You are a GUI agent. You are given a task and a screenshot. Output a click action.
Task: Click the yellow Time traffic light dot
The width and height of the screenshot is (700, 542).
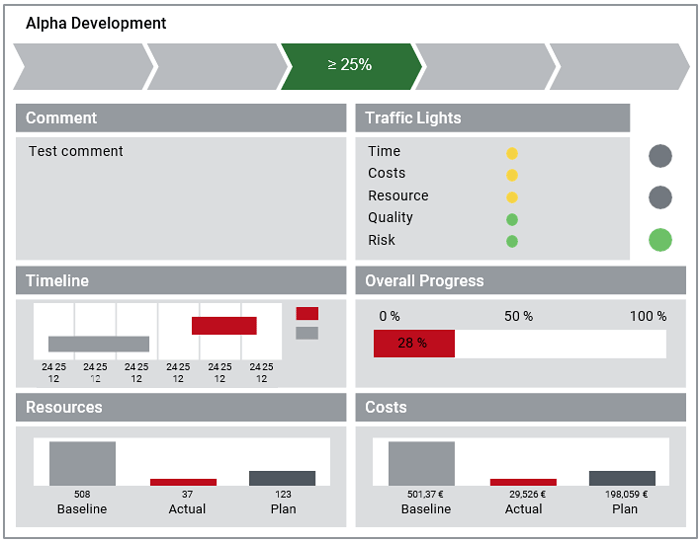click(x=512, y=154)
